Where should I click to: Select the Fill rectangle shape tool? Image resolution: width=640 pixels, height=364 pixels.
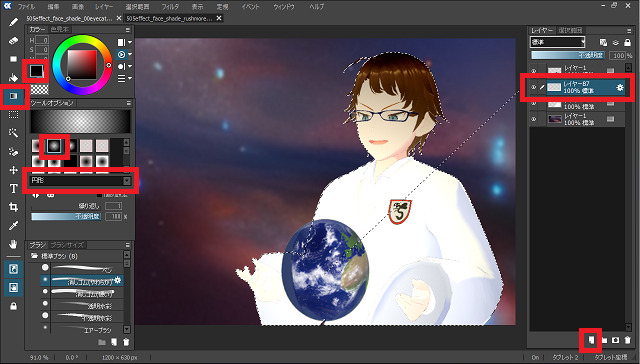(13, 59)
